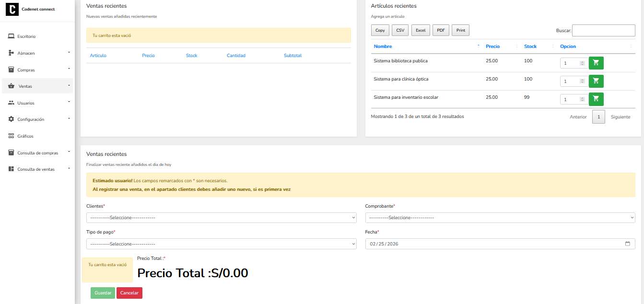644x304 pixels.
Task: Open the Comprobante dropdown
Action: (500, 218)
